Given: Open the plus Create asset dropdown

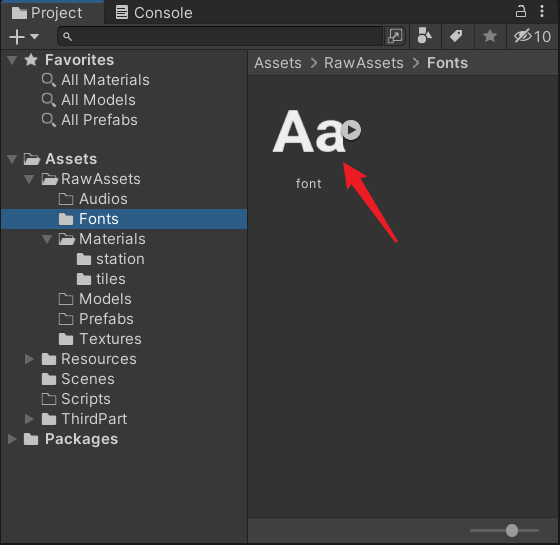Looking at the screenshot, I should [x=24, y=36].
